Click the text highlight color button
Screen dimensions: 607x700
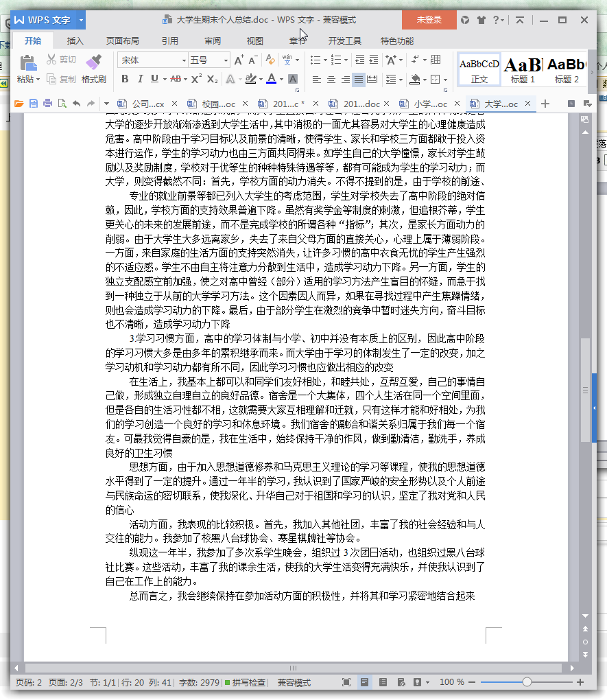tap(251, 79)
